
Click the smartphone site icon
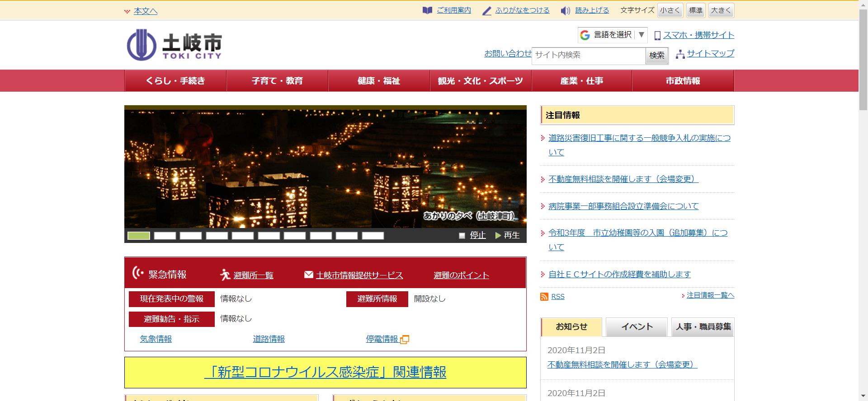(x=657, y=35)
